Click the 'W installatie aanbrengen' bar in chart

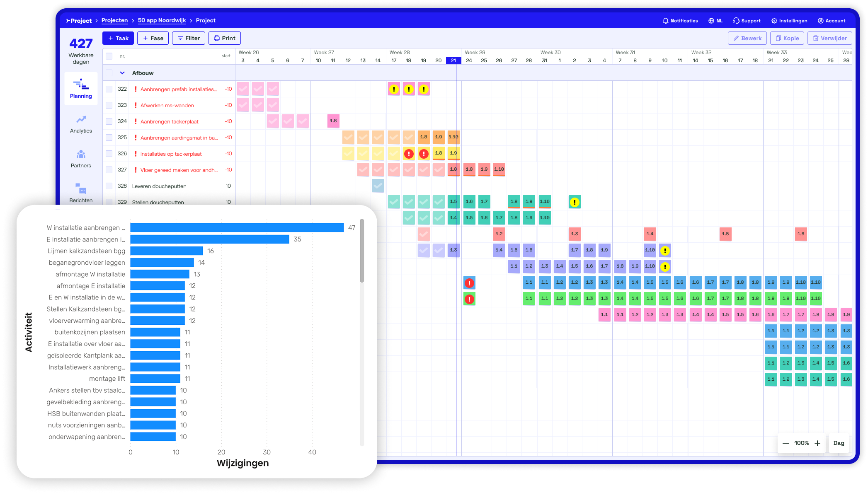237,228
